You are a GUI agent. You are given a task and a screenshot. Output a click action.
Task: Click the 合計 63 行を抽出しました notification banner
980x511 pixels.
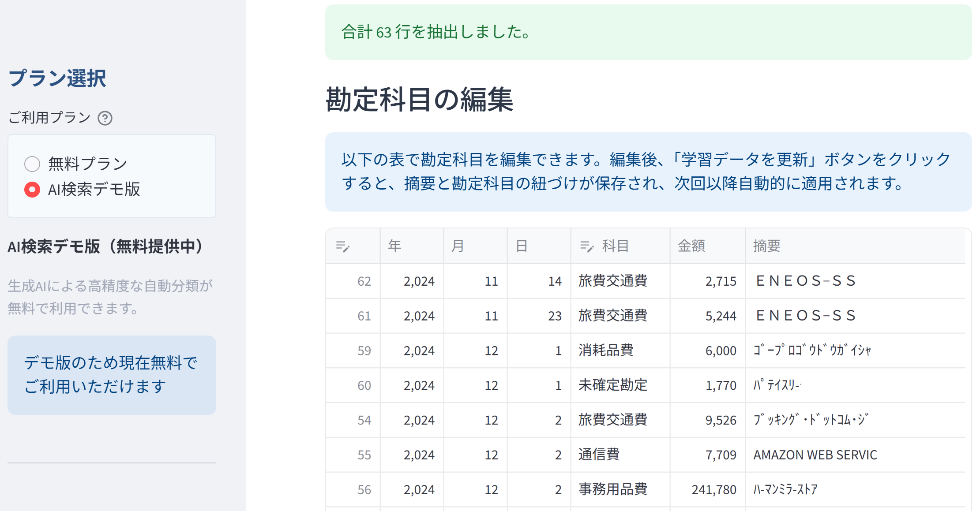(648, 32)
